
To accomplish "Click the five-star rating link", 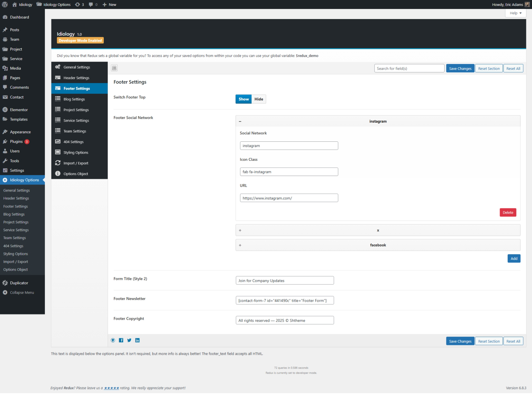I will (112, 388).
